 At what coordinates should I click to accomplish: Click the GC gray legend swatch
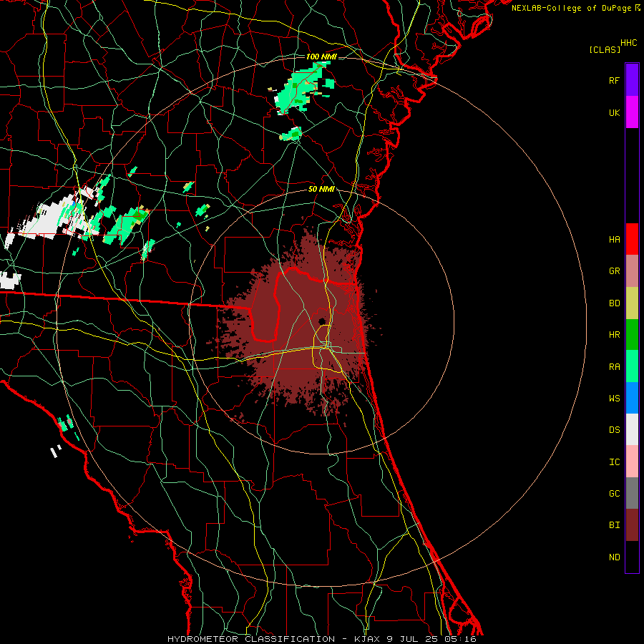632,493
